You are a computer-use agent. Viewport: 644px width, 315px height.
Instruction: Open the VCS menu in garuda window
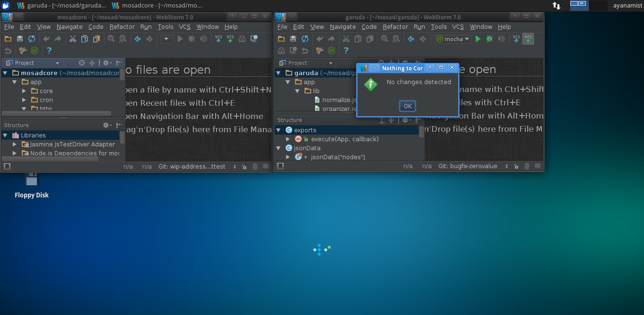[x=458, y=27]
